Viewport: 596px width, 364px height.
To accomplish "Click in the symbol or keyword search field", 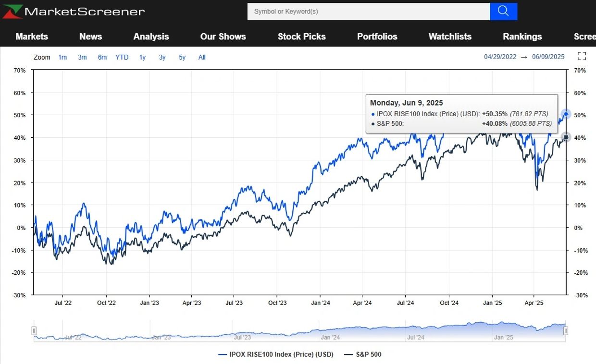I will (x=368, y=12).
